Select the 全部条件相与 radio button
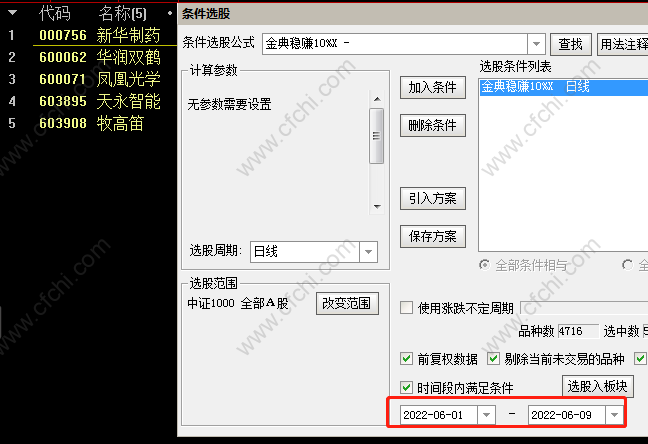The height and width of the screenshot is (444, 648). pos(484,265)
